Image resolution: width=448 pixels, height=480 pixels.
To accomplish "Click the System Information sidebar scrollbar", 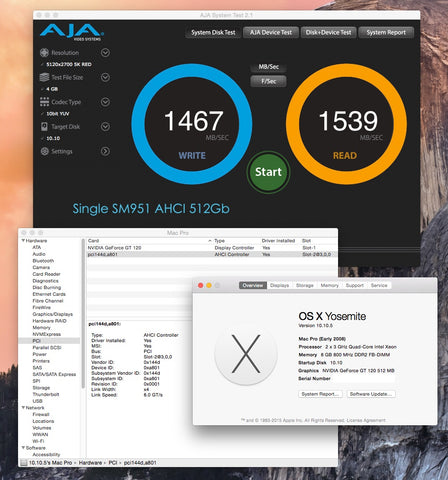I will click(x=83, y=313).
